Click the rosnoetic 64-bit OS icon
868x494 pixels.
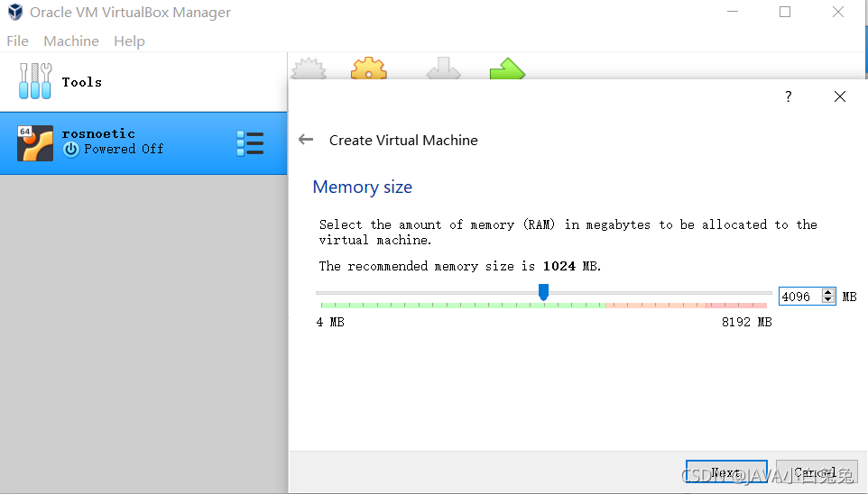(x=35, y=143)
